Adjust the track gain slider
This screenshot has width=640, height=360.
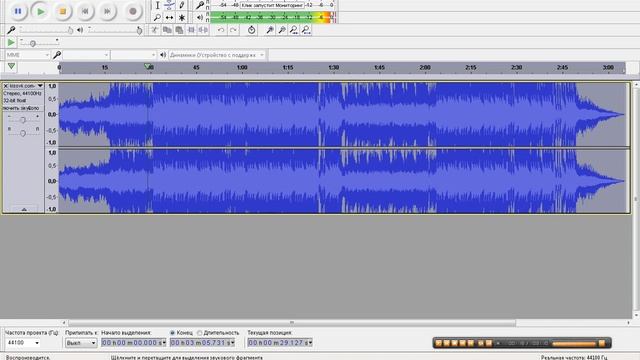point(23,119)
